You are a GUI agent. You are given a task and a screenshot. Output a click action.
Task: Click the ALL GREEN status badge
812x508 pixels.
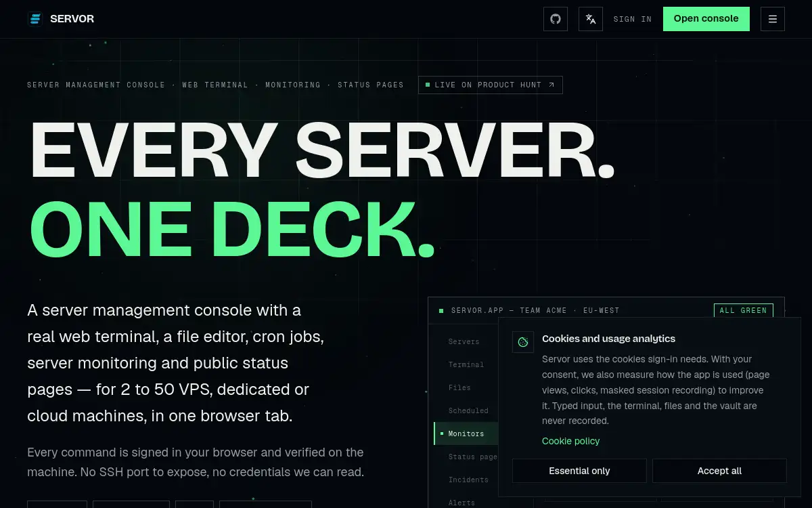tap(744, 310)
